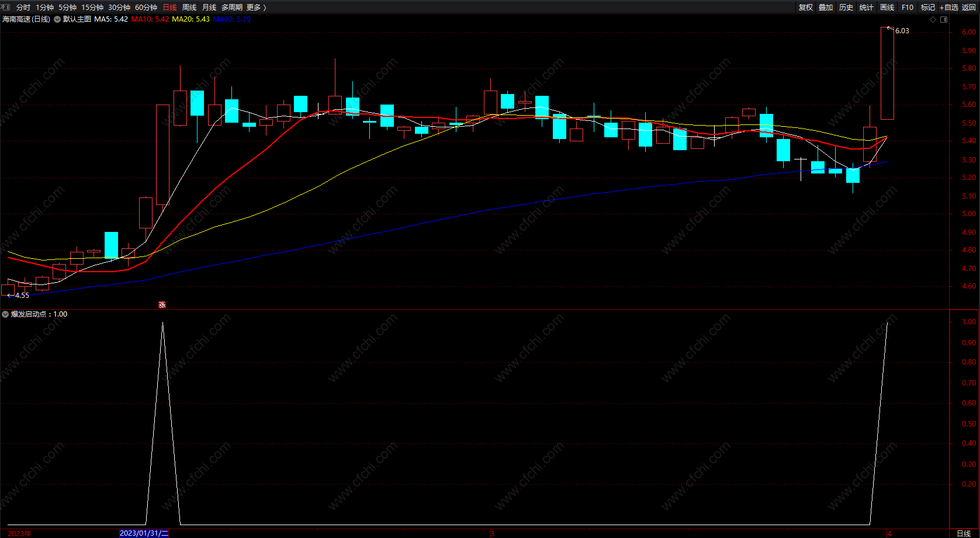Viewport: 980px width, 538px height.
Task: Click the 0.50 indicator axis label
Action: 969,424
